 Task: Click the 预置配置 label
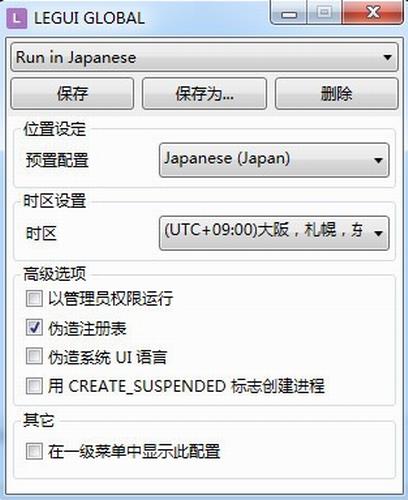pyautogui.click(x=57, y=160)
